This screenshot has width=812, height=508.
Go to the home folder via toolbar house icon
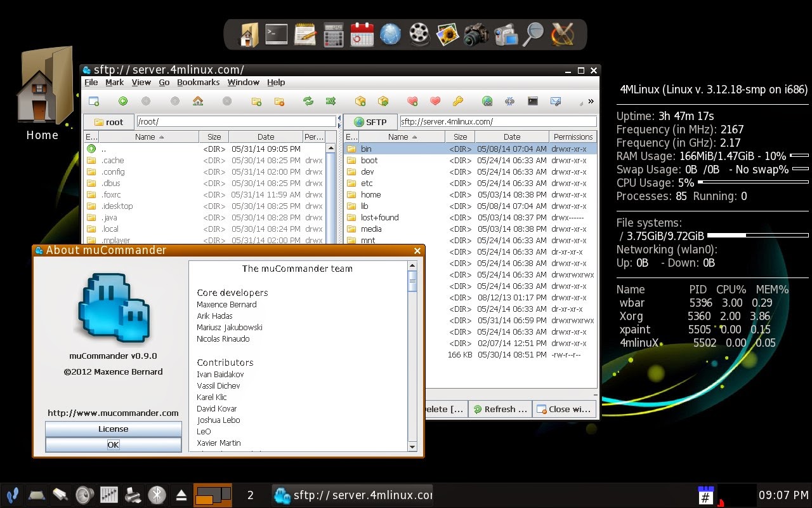click(x=198, y=101)
